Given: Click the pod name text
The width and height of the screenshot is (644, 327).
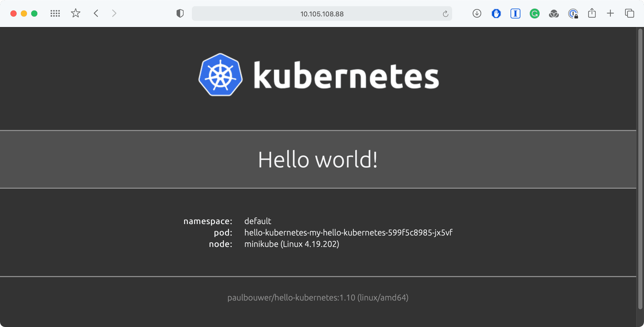Looking at the screenshot, I should (x=348, y=232).
